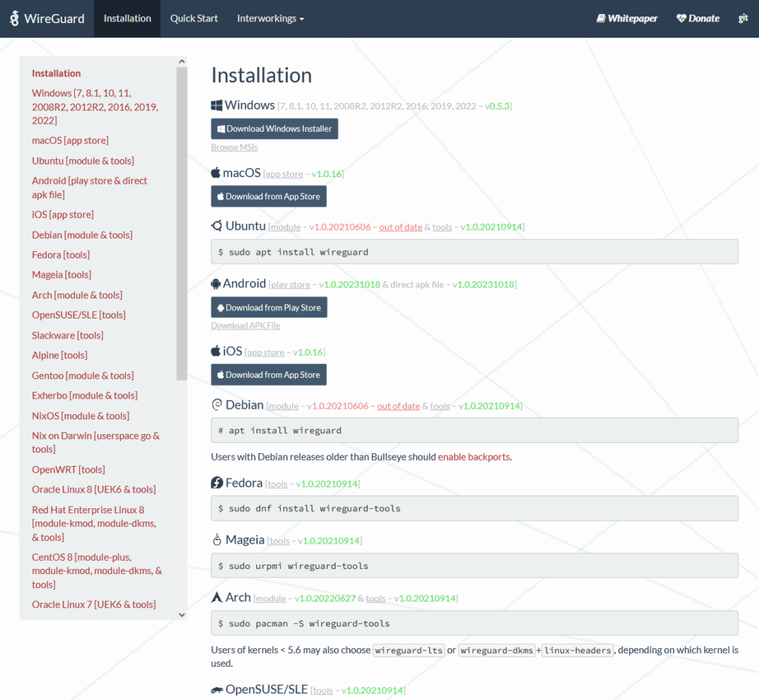Open Arch module link in heading
This screenshot has width=759, height=700.
click(271, 599)
